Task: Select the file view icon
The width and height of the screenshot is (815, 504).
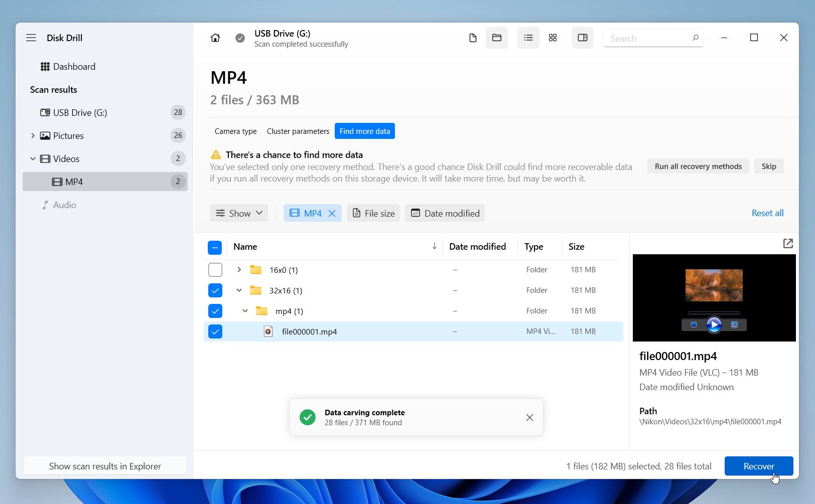Action: (472, 38)
